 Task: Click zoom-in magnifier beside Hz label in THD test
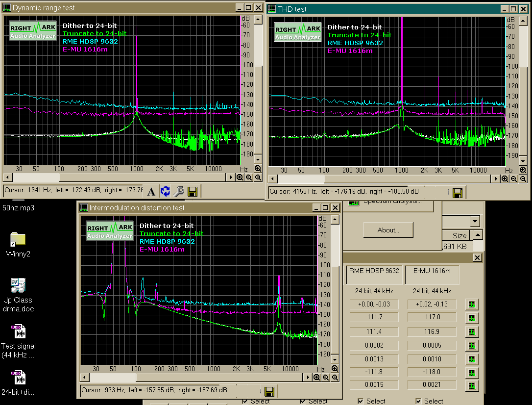pyautogui.click(x=523, y=170)
